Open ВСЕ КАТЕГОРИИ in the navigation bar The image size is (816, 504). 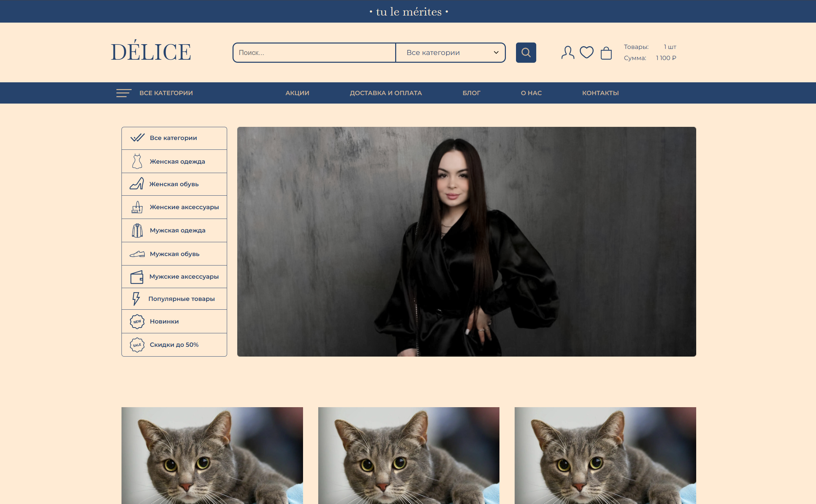166,93
